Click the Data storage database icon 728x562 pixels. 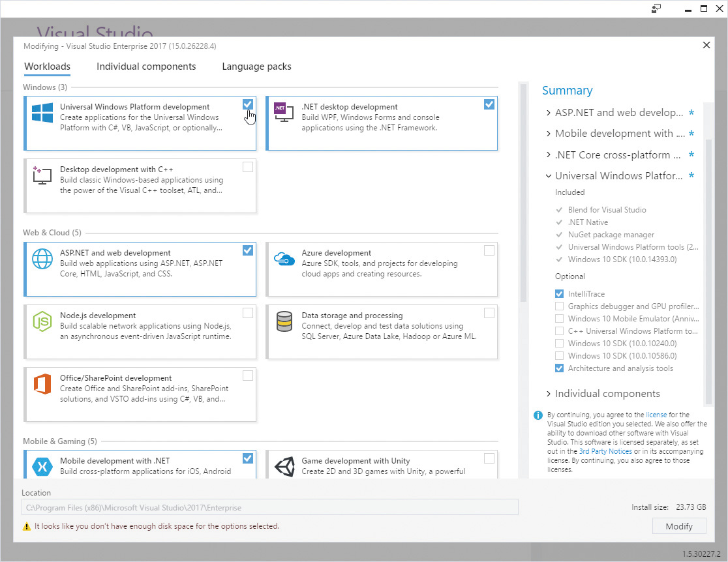[x=284, y=321]
